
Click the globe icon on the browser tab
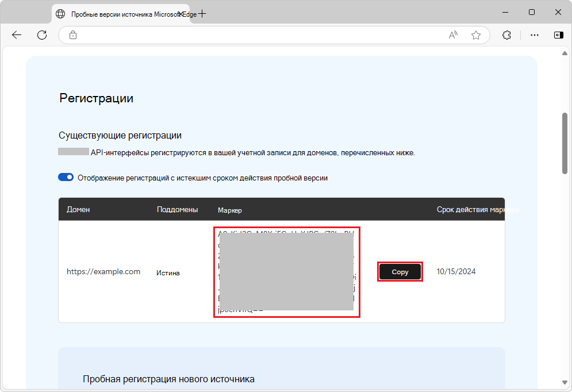click(60, 13)
